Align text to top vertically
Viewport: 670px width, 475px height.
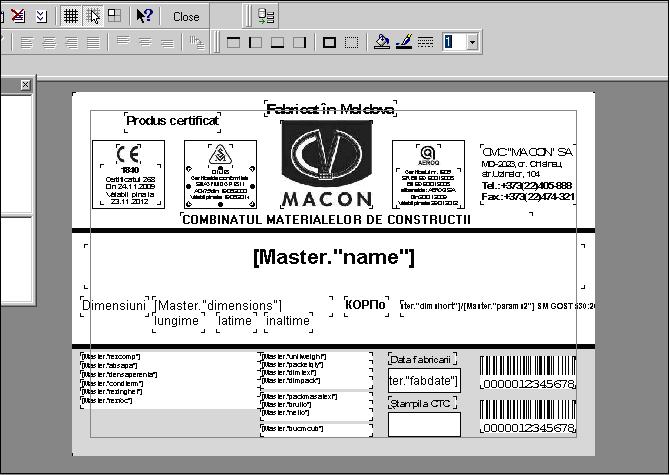123,42
